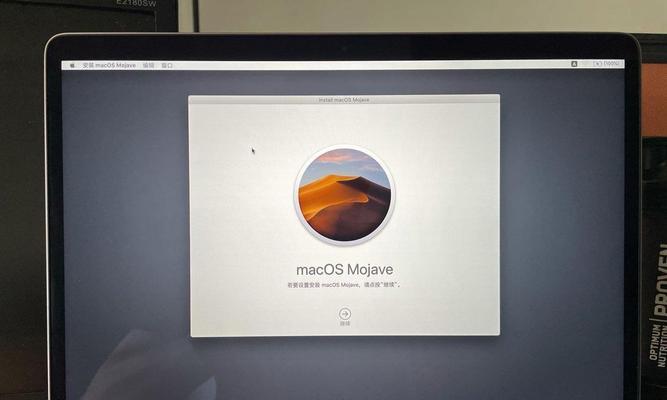Click the setup instruction text under heading

[344, 285]
